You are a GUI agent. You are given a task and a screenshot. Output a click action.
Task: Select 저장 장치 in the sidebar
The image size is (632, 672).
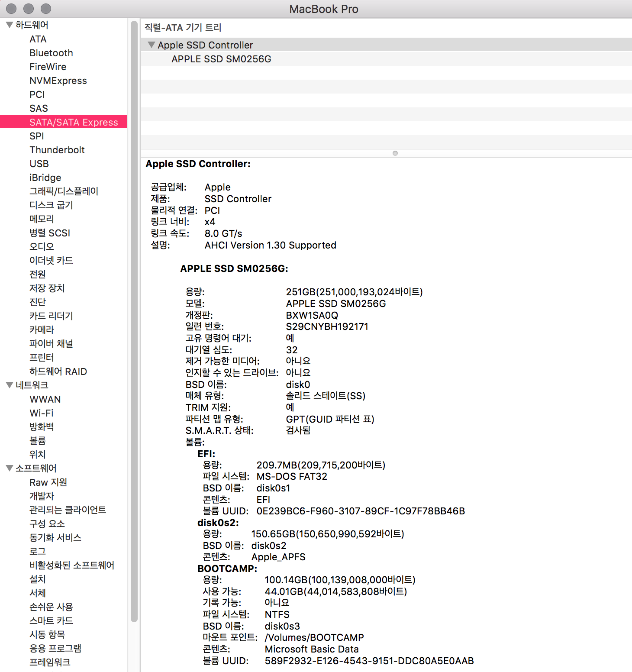tap(47, 288)
